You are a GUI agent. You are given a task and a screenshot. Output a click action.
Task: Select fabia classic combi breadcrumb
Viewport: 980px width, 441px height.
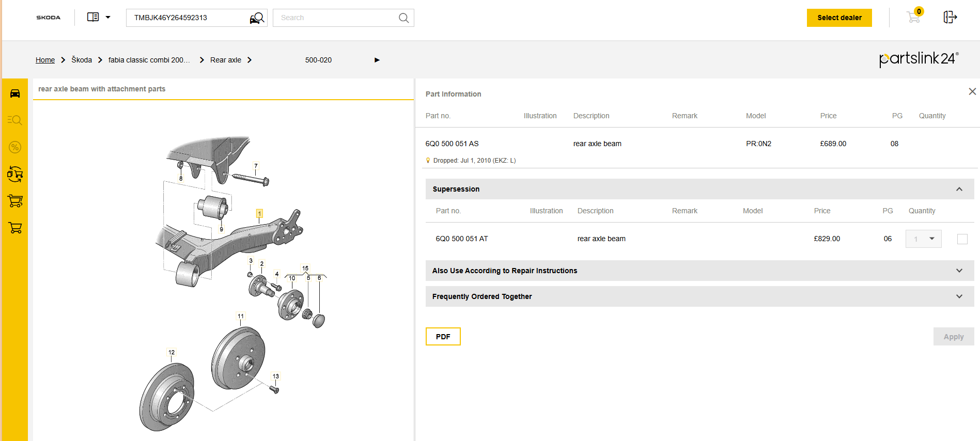click(x=149, y=60)
